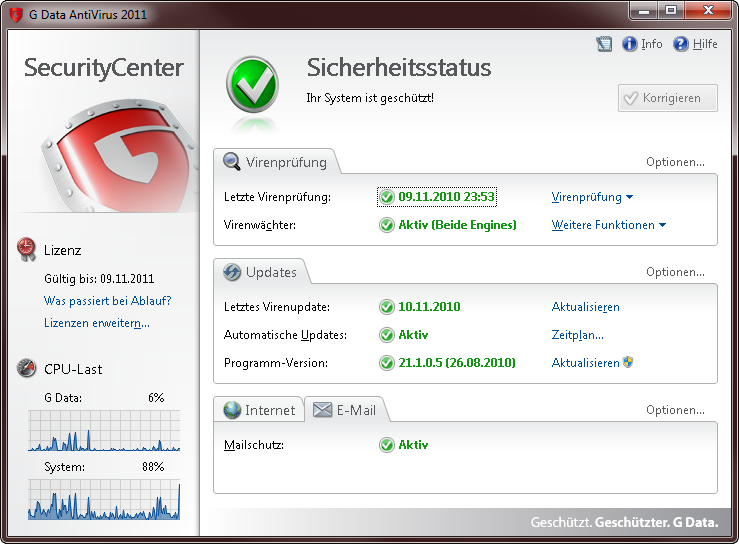Screen dimensions: 739x544
Task: Minimize the G Data AntiVirus window
Action: tap(644, 10)
